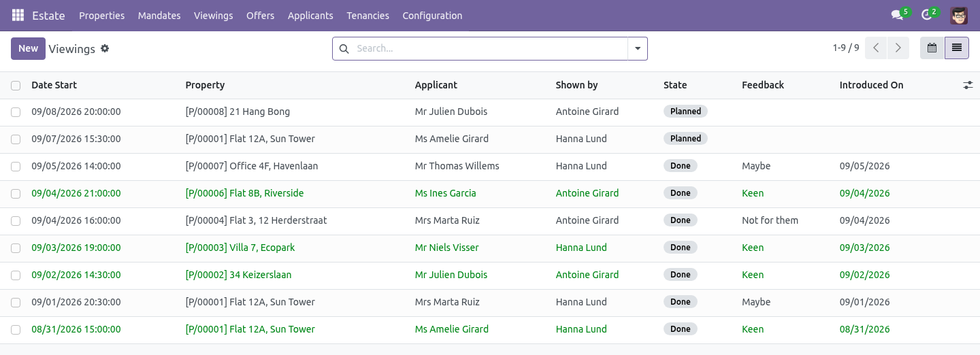Click the New button

[x=28, y=48]
